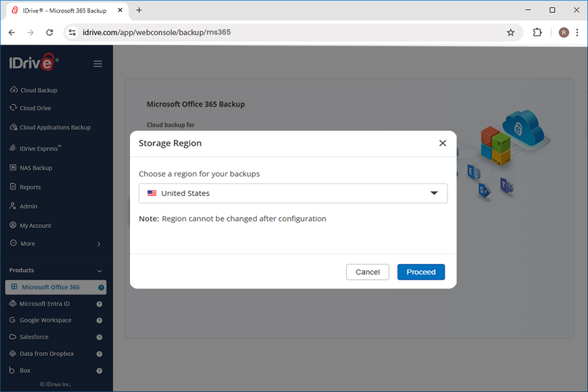This screenshot has height=392, width=588.
Task: Select Microsoft Entra ID product
Action: 44,304
